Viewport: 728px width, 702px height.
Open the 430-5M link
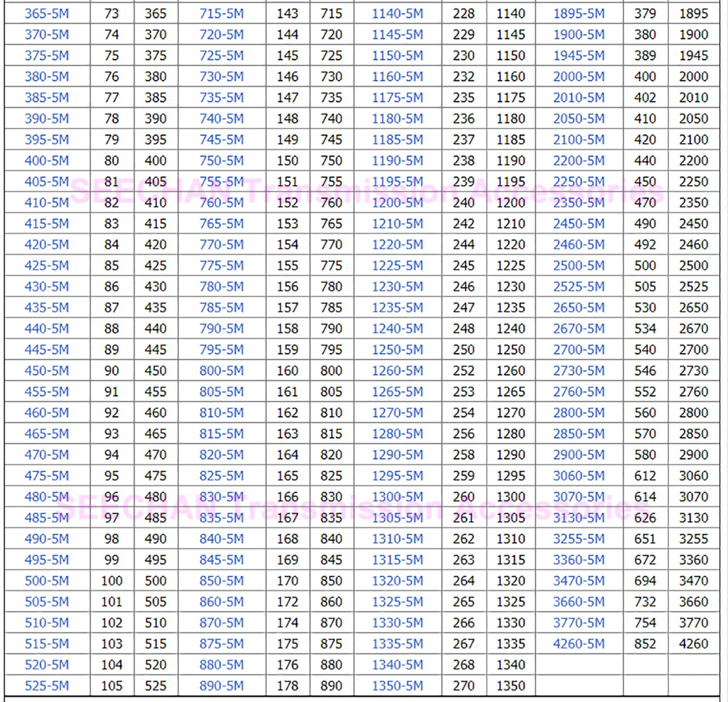pyautogui.click(x=47, y=286)
